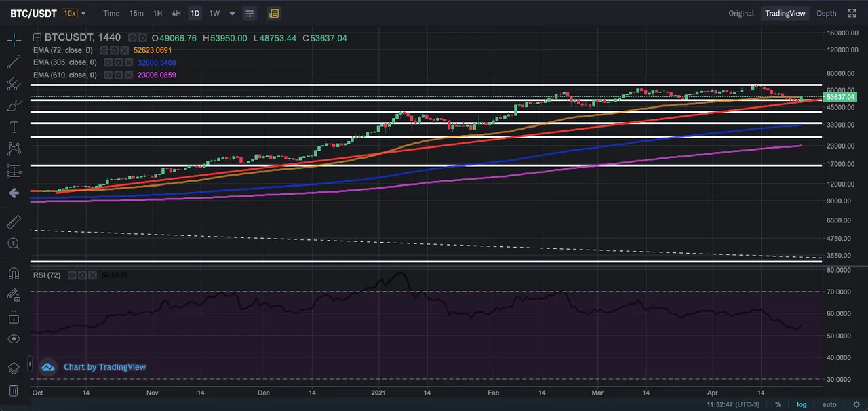Click the yellow notes list icon
Viewport: 868px width, 411px height.
click(x=273, y=14)
